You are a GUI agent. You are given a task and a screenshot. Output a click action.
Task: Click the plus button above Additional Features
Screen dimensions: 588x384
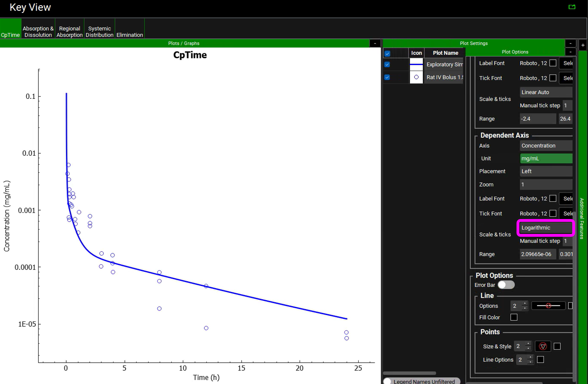(583, 44)
